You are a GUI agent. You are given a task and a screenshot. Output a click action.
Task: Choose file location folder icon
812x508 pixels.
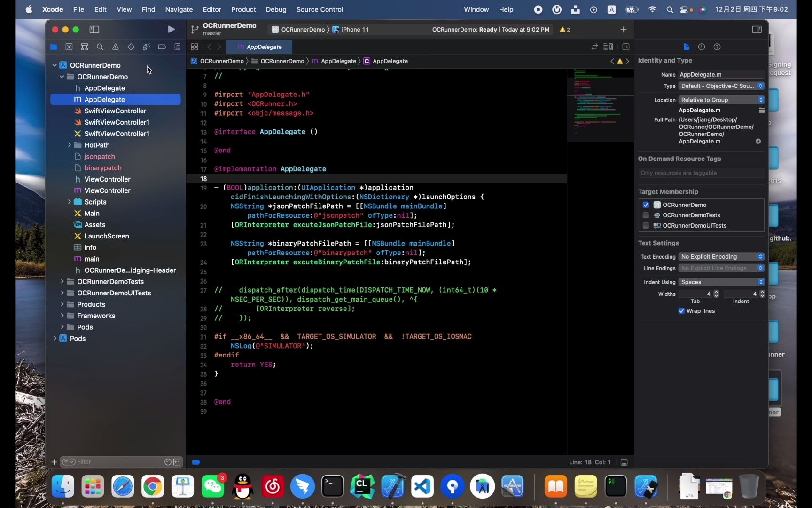point(762,110)
